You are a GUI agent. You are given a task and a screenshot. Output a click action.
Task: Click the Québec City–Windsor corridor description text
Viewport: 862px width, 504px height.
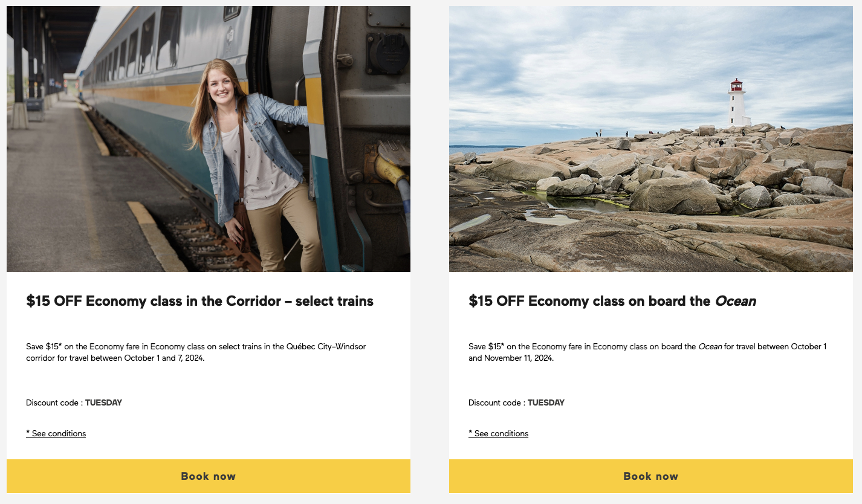pyautogui.click(x=196, y=352)
